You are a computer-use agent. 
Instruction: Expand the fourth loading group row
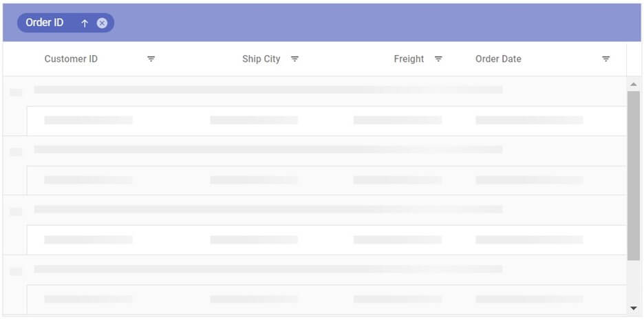tap(15, 271)
